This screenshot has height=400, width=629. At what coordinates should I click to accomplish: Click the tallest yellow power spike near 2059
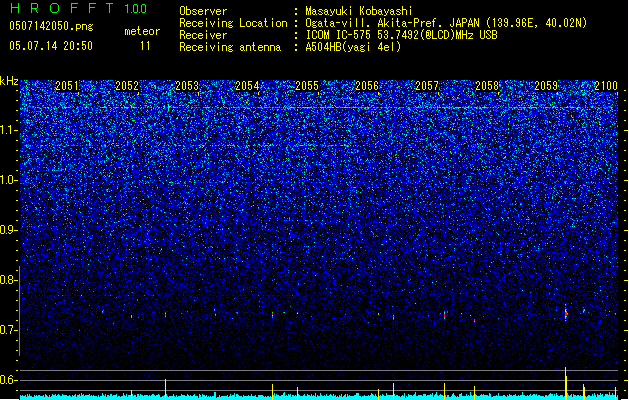click(566, 383)
